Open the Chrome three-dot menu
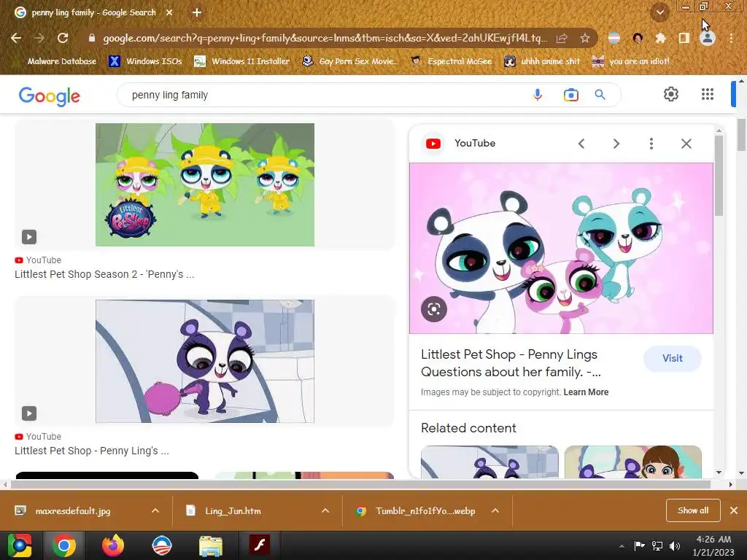Viewport: 747px width, 560px height. 731,38
